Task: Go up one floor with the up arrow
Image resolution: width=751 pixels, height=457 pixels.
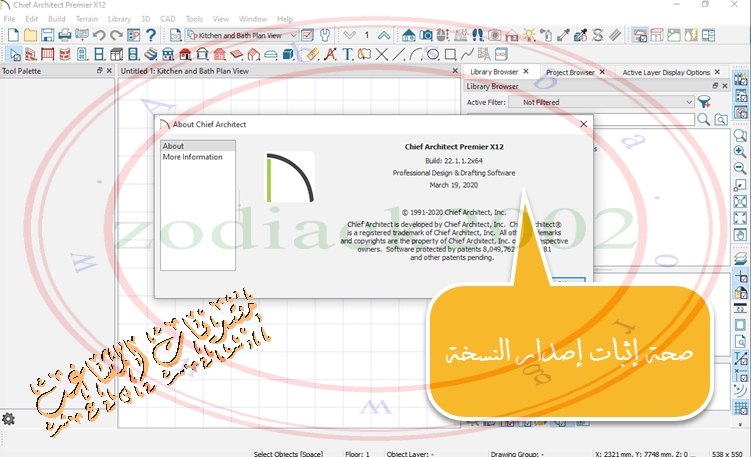Action: coord(384,35)
